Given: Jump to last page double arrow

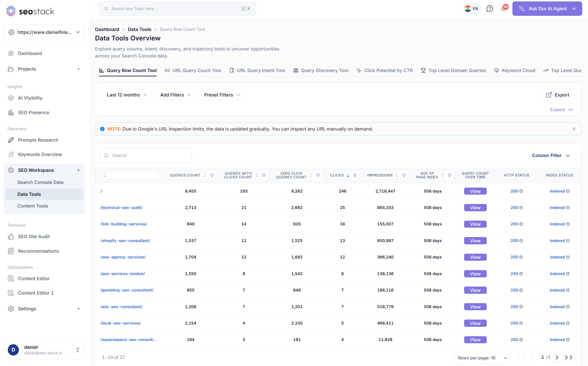Looking at the screenshot, I should tap(569, 358).
